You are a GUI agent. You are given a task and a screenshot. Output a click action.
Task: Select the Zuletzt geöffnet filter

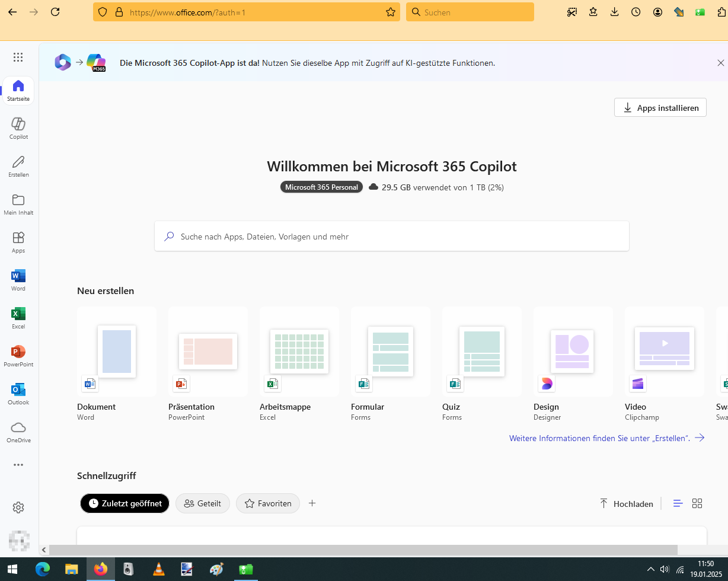pyautogui.click(x=125, y=503)
